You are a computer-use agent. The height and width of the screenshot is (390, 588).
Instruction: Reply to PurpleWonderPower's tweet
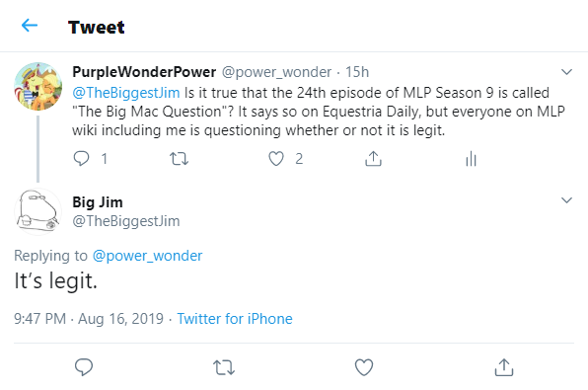tap(81, 158)
